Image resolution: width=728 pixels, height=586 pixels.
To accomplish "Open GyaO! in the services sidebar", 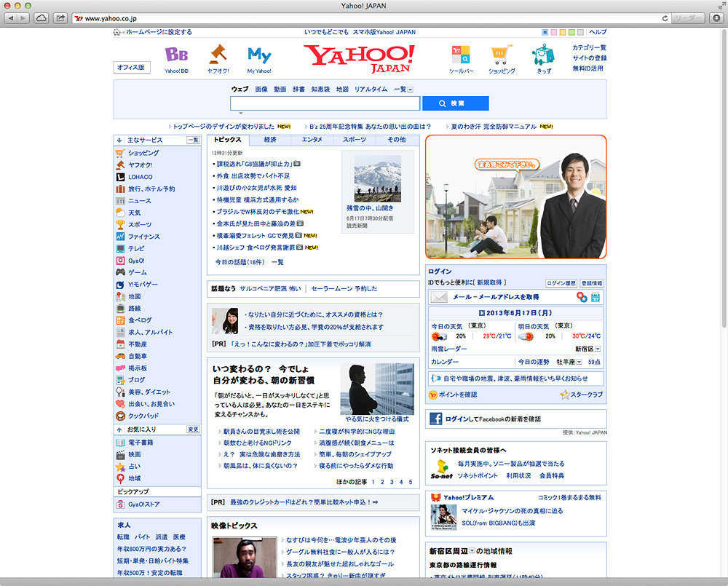I will pyautogui.click(x=136, y=261).
